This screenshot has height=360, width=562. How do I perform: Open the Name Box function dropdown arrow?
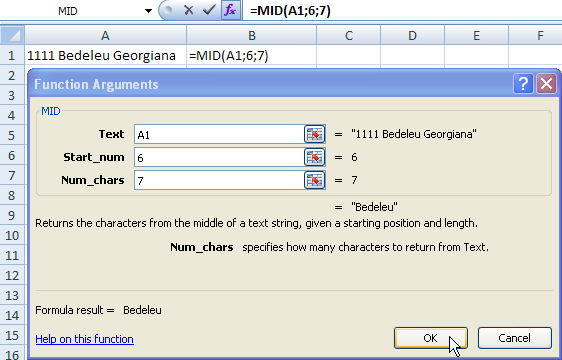click(148, 11)
